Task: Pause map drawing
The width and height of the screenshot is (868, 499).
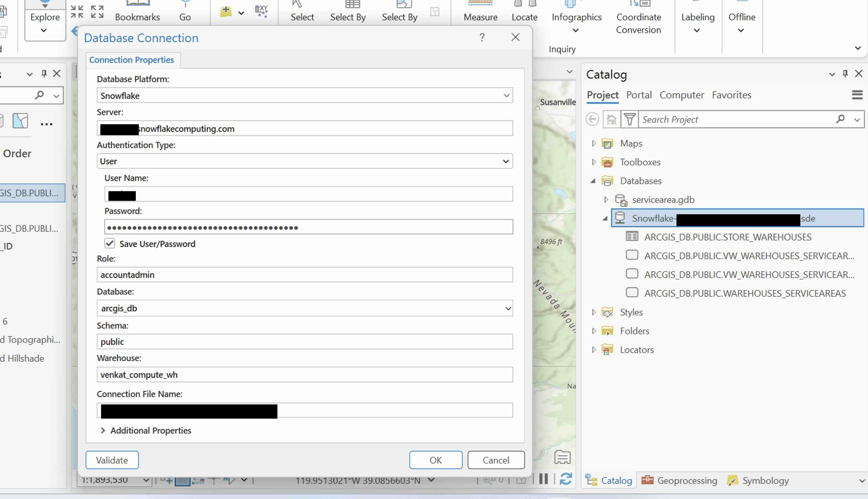Action: (x=543, y=479)
